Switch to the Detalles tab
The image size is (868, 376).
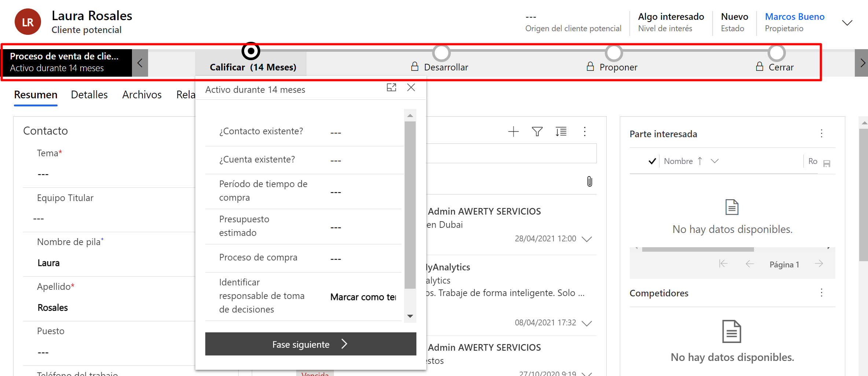pos(89,95)
